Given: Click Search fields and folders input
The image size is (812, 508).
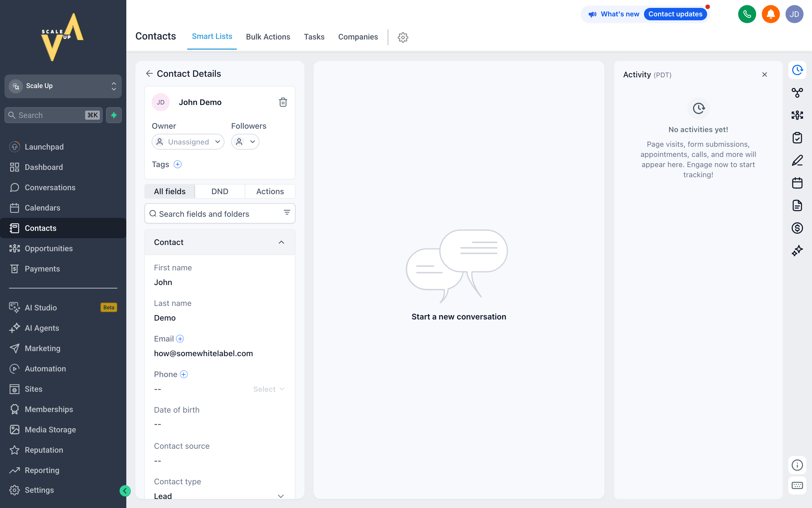Looking at the screenshot, I should tap(220, 213).
